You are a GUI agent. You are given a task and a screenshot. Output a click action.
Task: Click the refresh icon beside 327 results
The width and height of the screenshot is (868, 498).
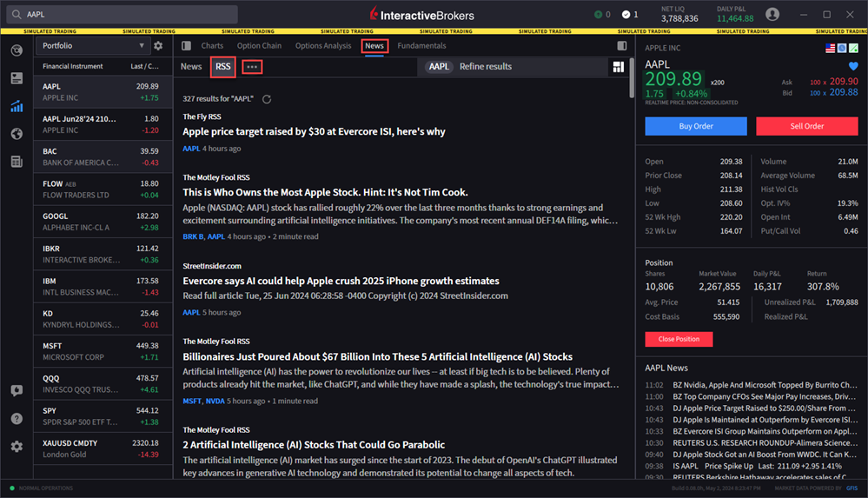(x=267, y=99)
